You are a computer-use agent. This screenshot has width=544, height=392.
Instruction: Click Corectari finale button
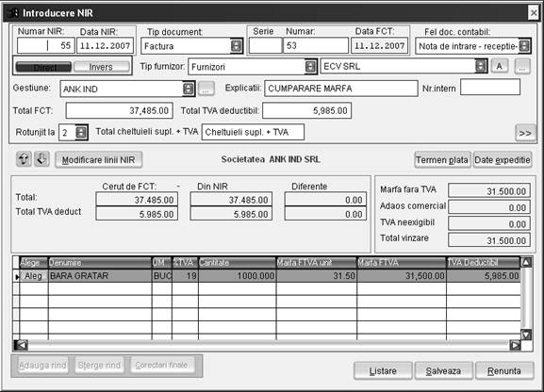(161, 366)
